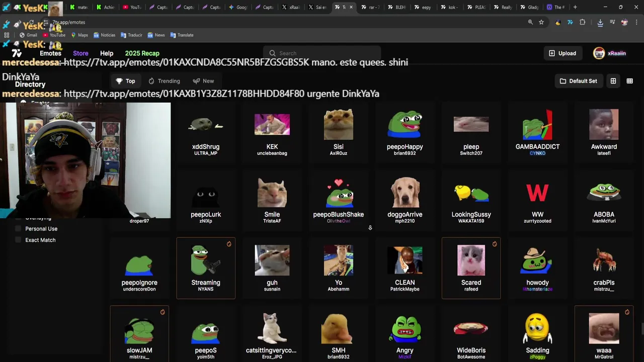Select the New sorting tab
The width and height of the screenshot is (644, 362).
point(203,81)
